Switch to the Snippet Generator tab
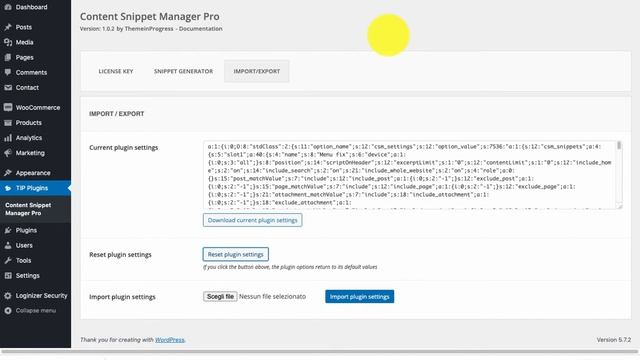 [x=183, y=71]
